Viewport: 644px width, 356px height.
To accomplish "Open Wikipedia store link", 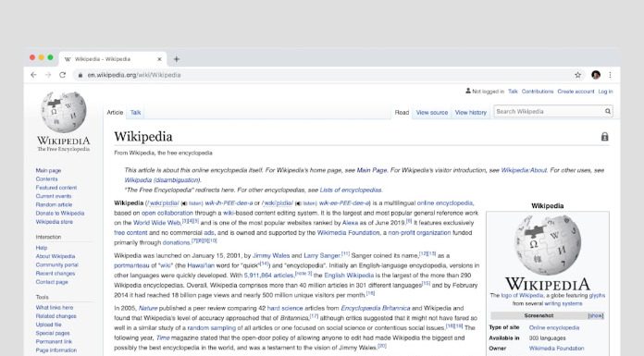I will [55, 222].
